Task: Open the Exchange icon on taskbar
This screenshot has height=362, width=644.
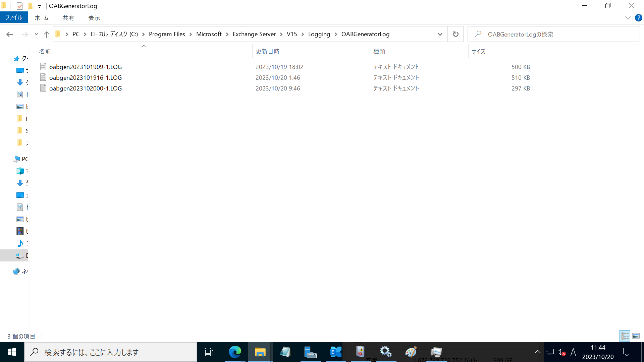Action: [x=335, y=352]
